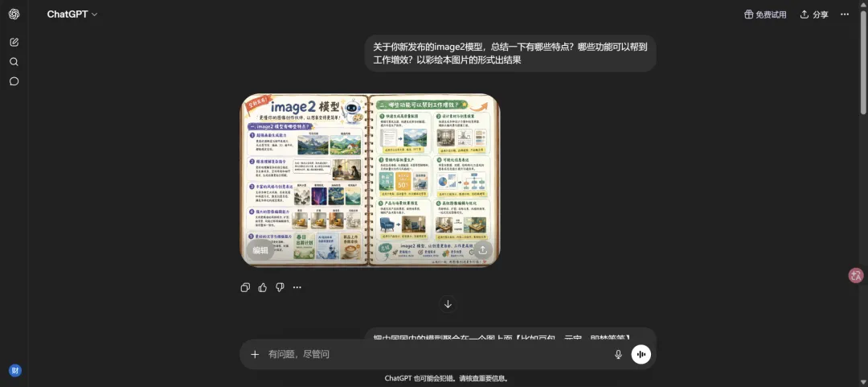Click the 分享 share button
Image resolution: width=868 pixels, height=387 pixels.
point(814,14)
